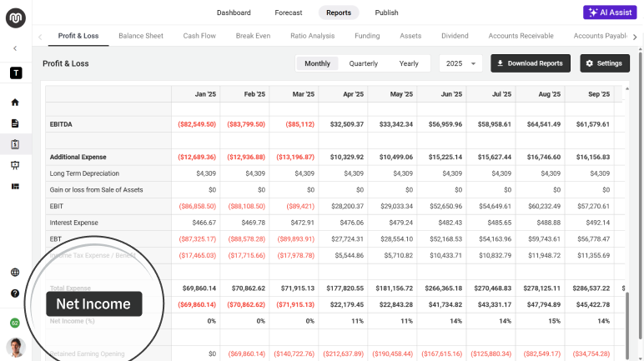Click EBT value $27,724.31 for Apr
The width and height of the screenshot is (644, 361).
(x=347, y=239)
